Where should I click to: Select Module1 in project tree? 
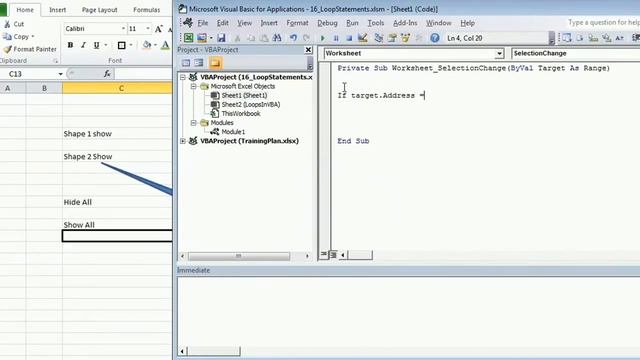tap(233, 132)
